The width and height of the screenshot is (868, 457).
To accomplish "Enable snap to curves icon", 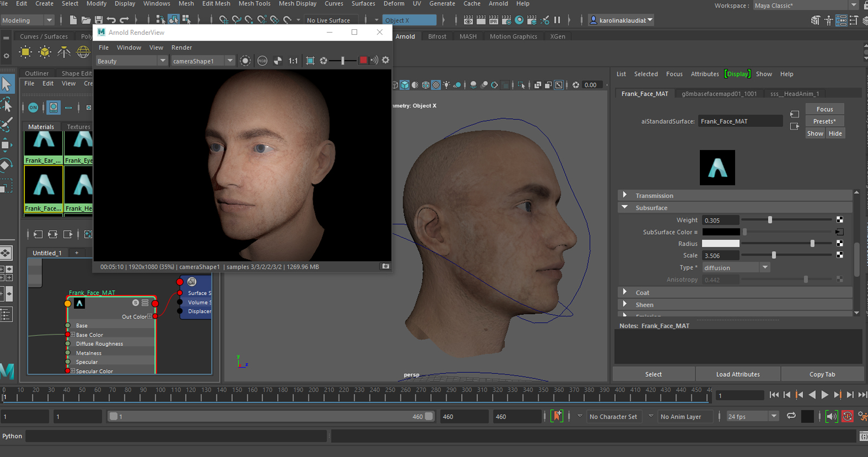I will [x=237, y=20].
